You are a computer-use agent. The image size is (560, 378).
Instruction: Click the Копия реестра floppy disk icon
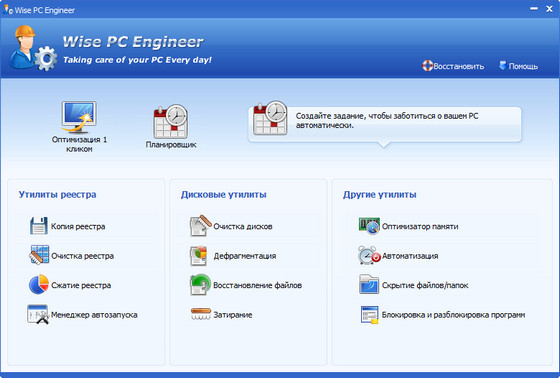click(x=39, y=226)
